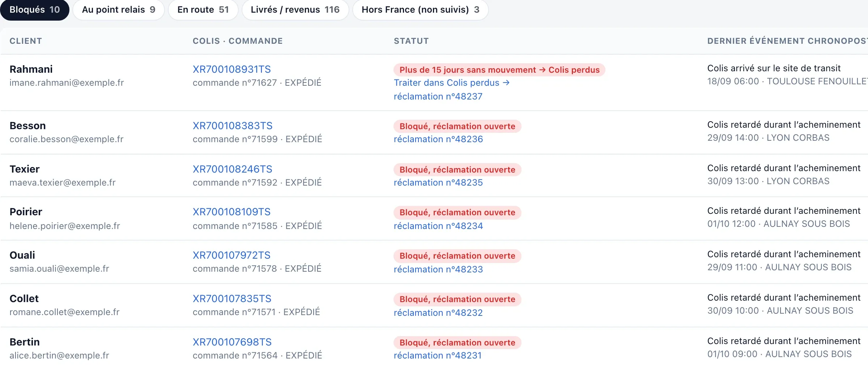868x369 pixels.
Task: Click the event 30/09 13:00 · LYON CORBAS
Action: pyautogui.click(x=769, y=181)
